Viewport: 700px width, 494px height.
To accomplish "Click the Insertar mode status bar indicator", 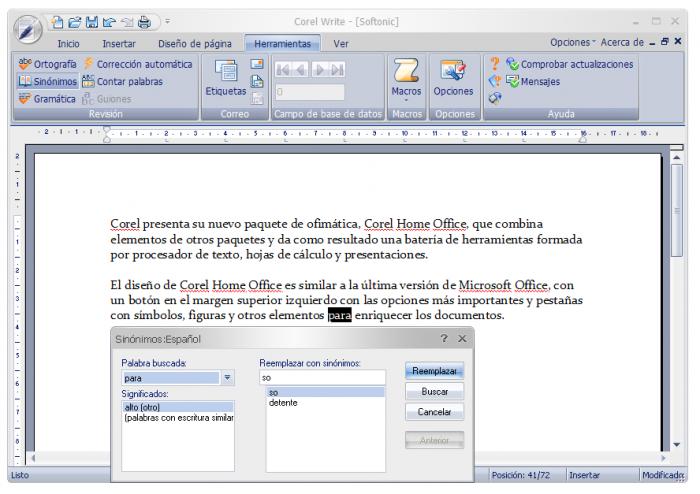I will point(584,475).
